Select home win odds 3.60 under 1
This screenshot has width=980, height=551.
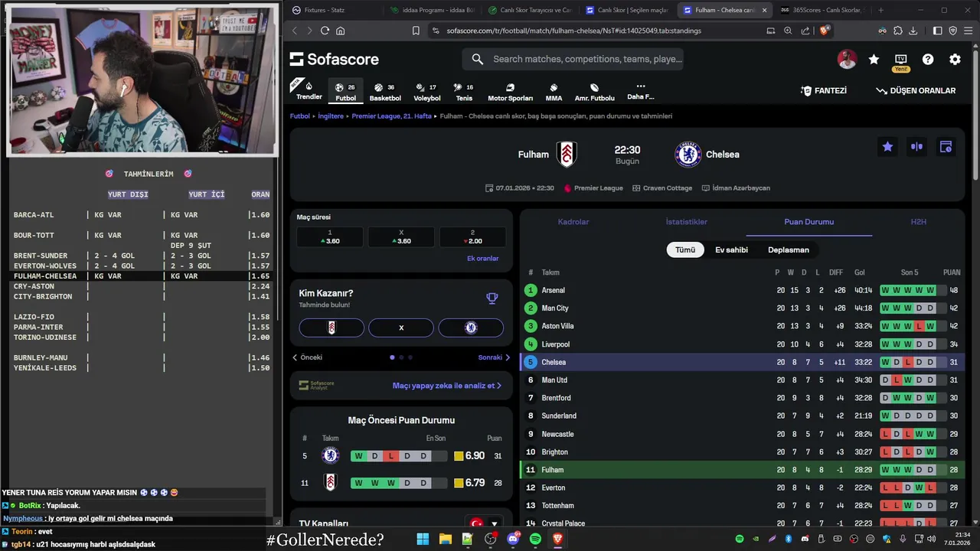click(x=330, y=236)
